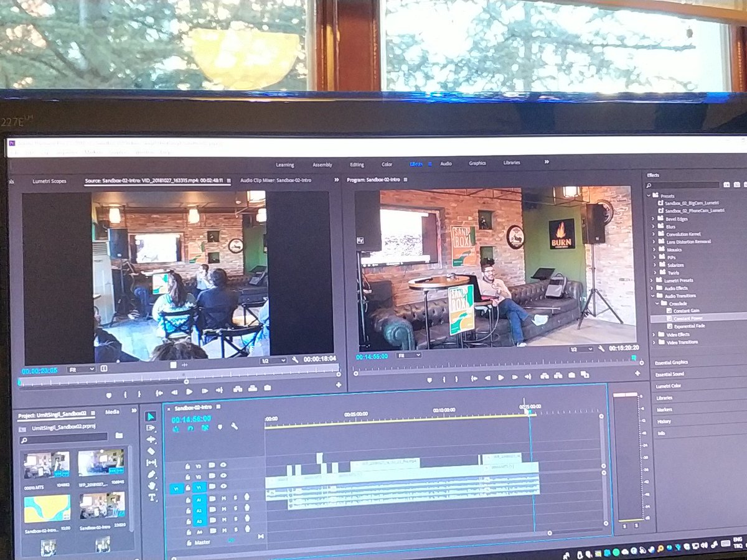This screenshot has height=560, width=747.
Task: Play the sequence in the Program monitor
Action: [500, 378]
